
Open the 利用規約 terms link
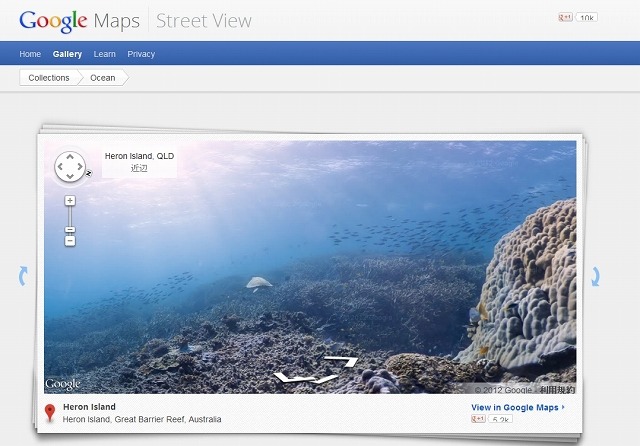pos(557,390)
